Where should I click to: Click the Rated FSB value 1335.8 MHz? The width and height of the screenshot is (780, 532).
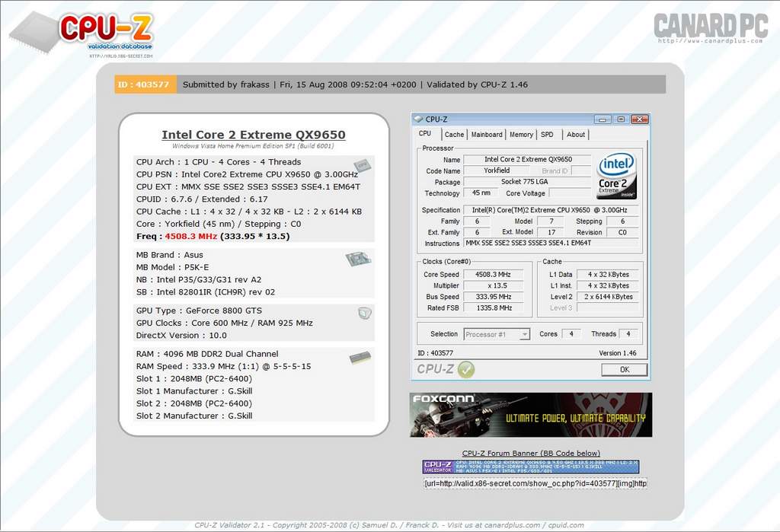pos(493,307)
